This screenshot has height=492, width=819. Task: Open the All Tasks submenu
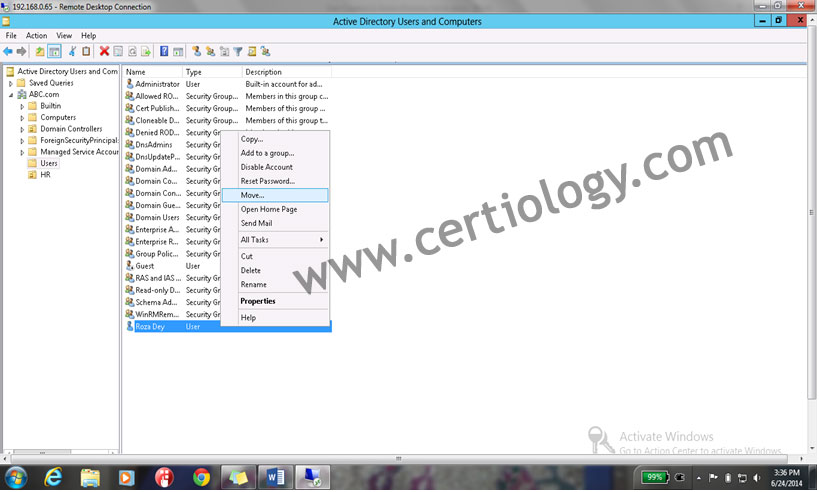point(275,240)
